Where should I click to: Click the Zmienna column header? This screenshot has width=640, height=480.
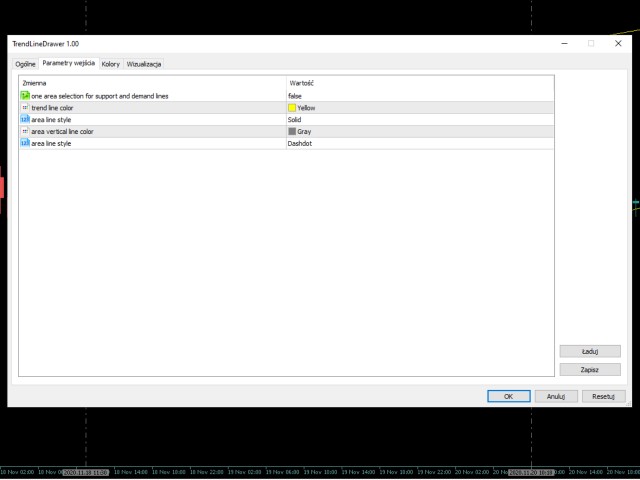(152, 83)
